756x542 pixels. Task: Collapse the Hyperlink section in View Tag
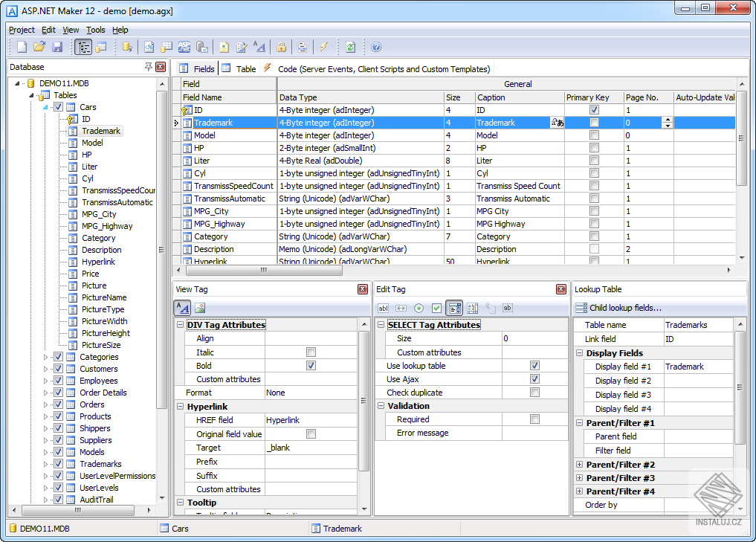point(181,407)
